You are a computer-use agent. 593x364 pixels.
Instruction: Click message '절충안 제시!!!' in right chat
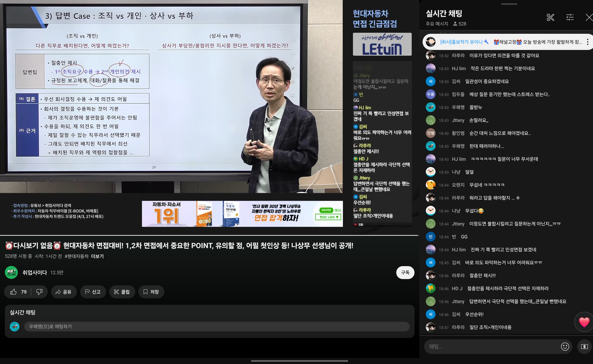point(482,275)
